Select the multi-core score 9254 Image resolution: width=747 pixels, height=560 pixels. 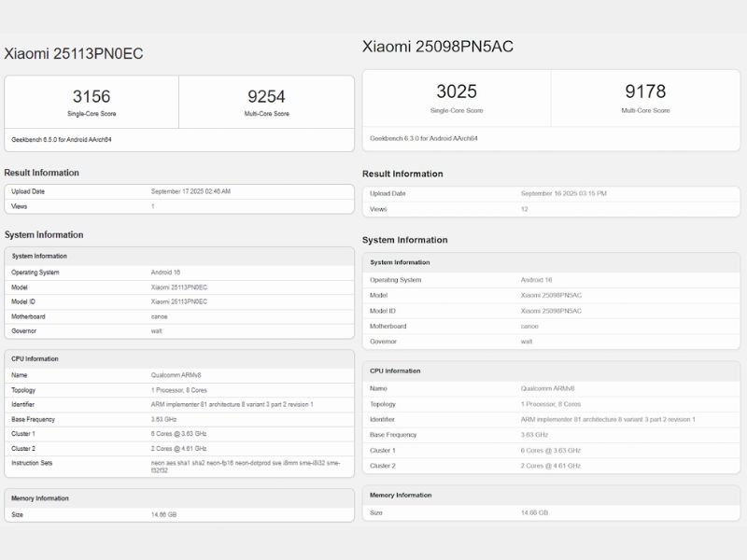pos(266,97)
